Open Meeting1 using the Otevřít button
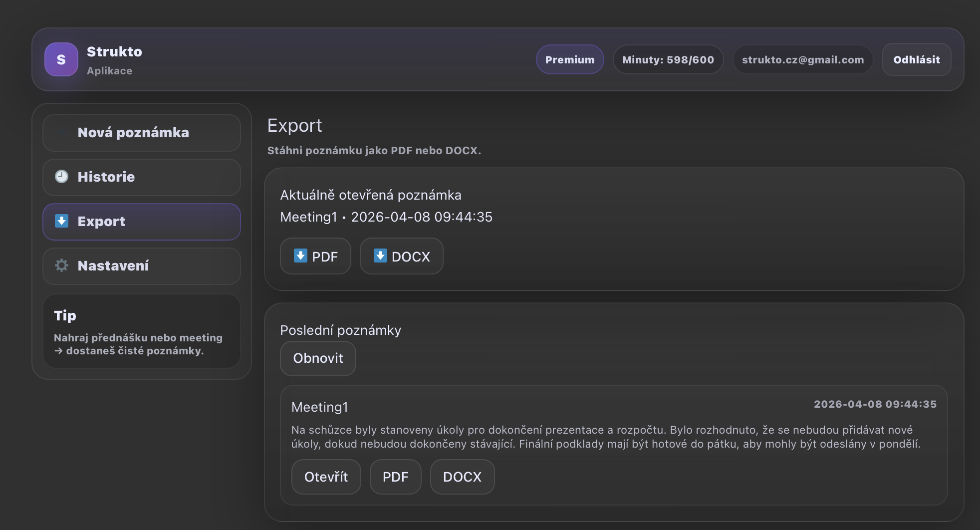The height and width of the screenshot is (530, 980). point(326,477)
